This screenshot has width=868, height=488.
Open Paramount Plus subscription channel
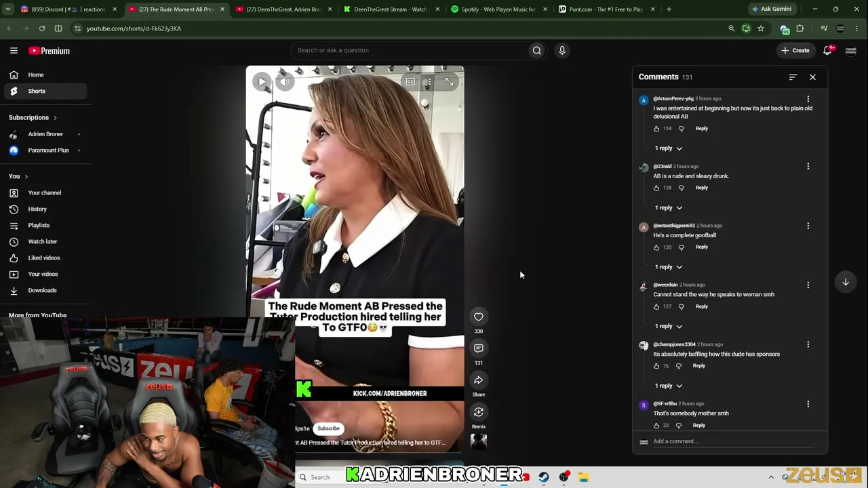(x=44, y=150)
